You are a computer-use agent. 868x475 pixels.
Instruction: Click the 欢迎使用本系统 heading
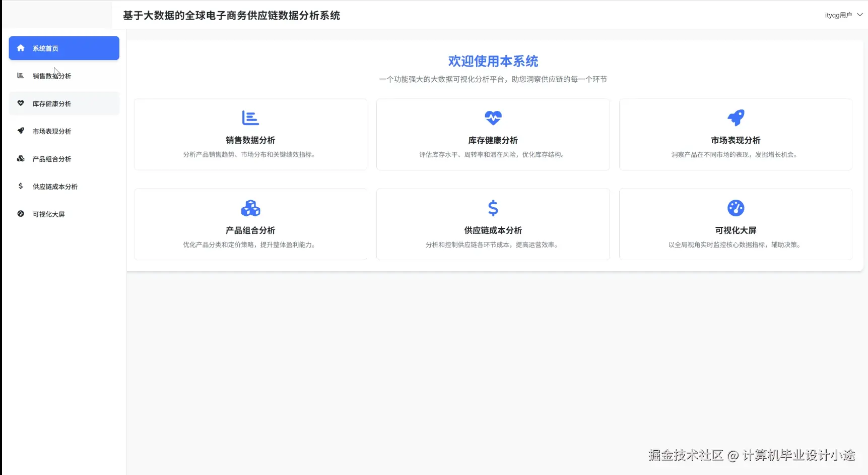[492, 61]
